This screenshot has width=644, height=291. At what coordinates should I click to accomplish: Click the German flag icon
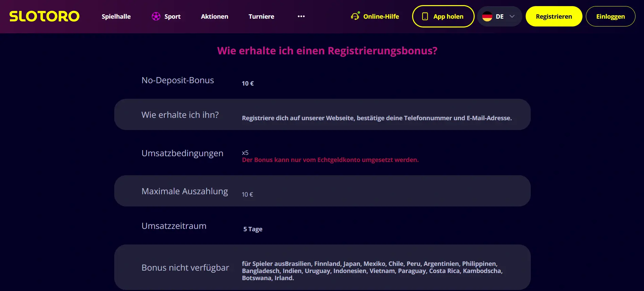[487, 16]
